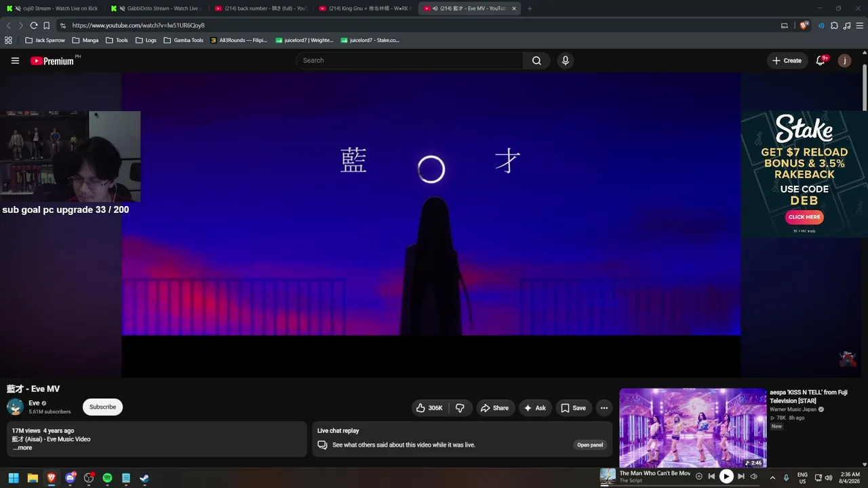
Task: Open Spotify from taskbar
Action: click(107, 478)
